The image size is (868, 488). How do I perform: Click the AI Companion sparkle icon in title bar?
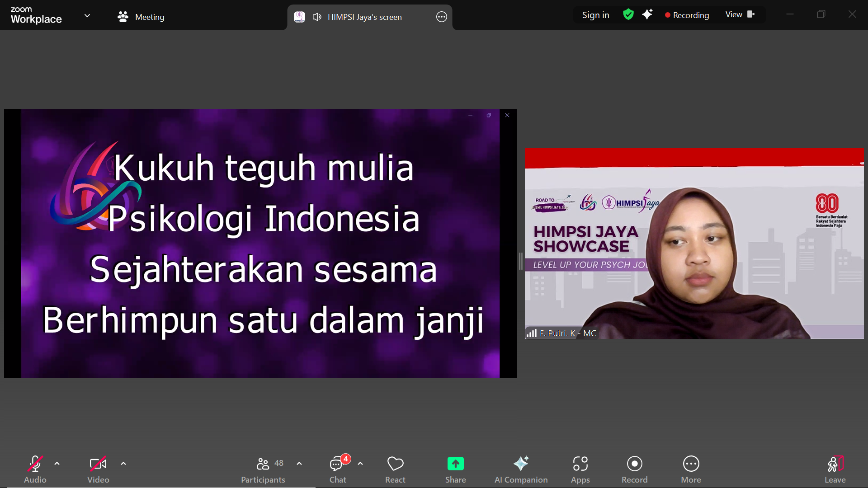click(647, 14)
